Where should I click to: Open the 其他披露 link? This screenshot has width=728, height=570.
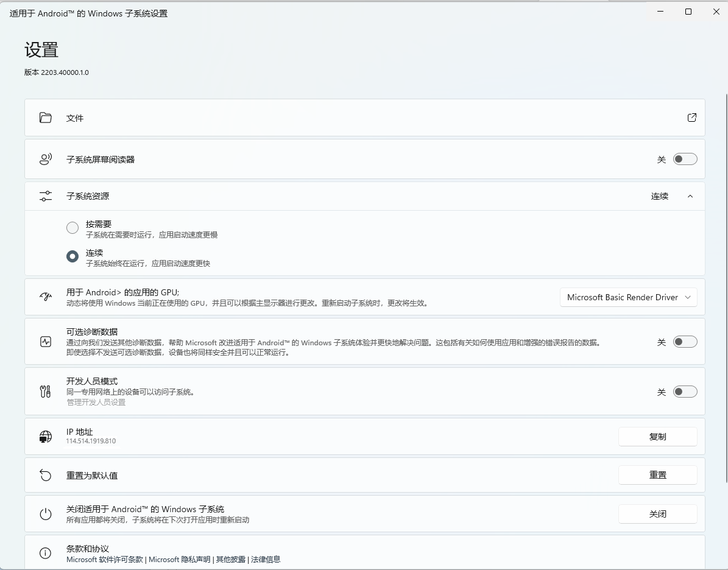231,559
